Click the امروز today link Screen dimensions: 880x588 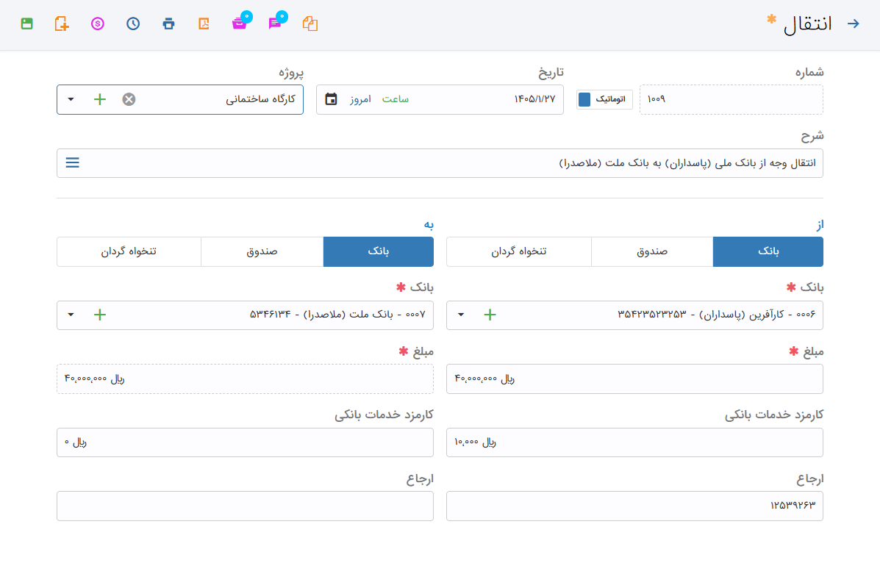(x=360, y=99)
